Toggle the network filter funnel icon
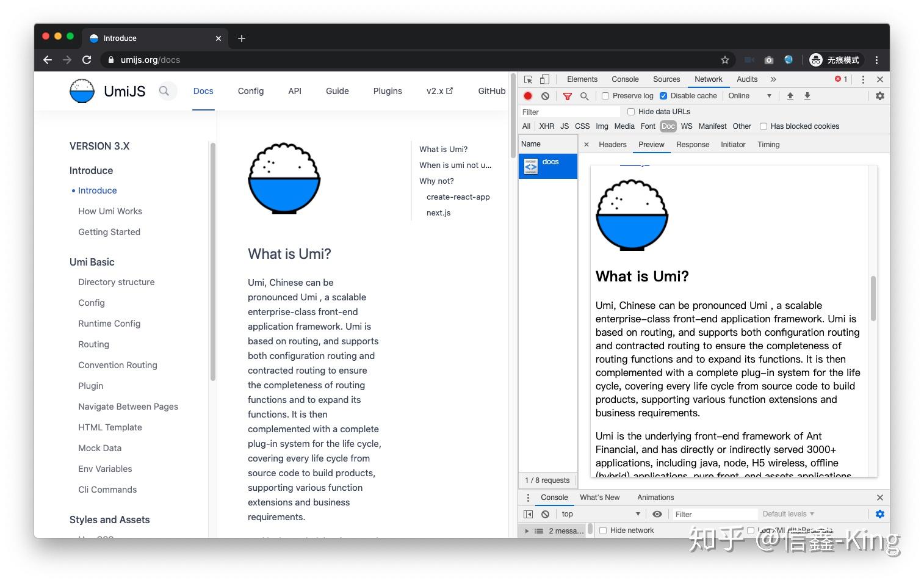 [x=568, y=96]
